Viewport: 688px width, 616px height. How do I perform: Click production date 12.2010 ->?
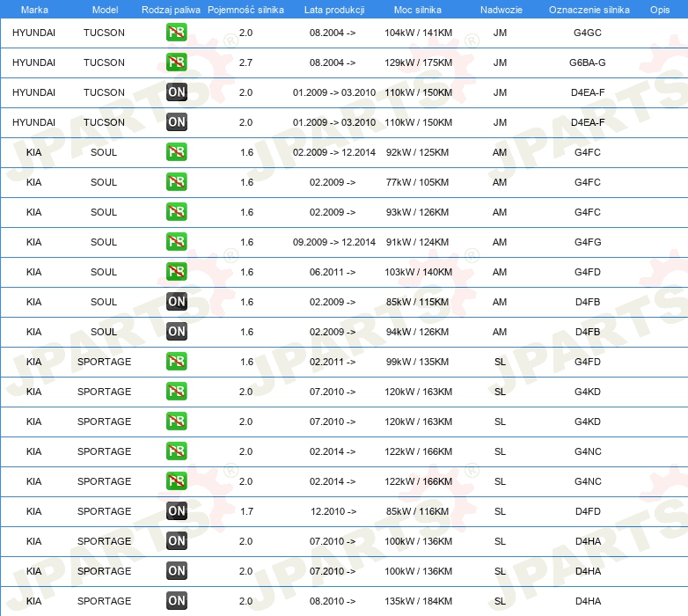[333, 511]
